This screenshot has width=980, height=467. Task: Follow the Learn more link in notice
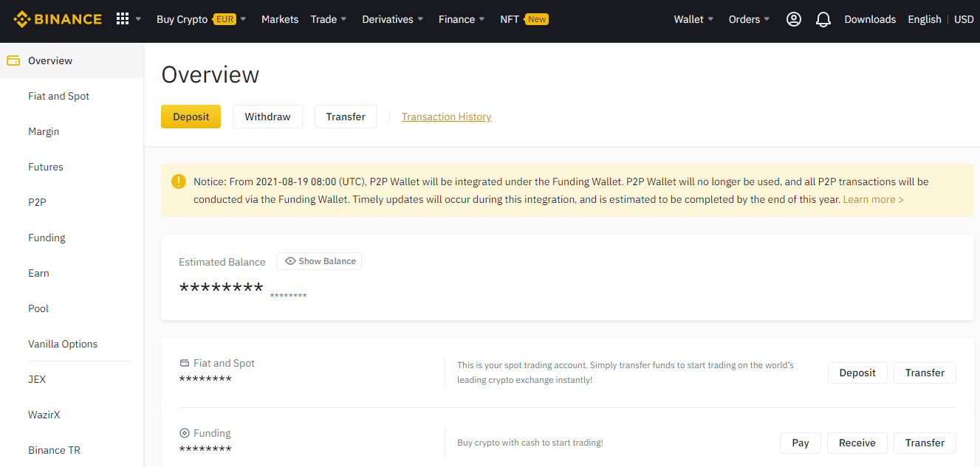point(873,199)
